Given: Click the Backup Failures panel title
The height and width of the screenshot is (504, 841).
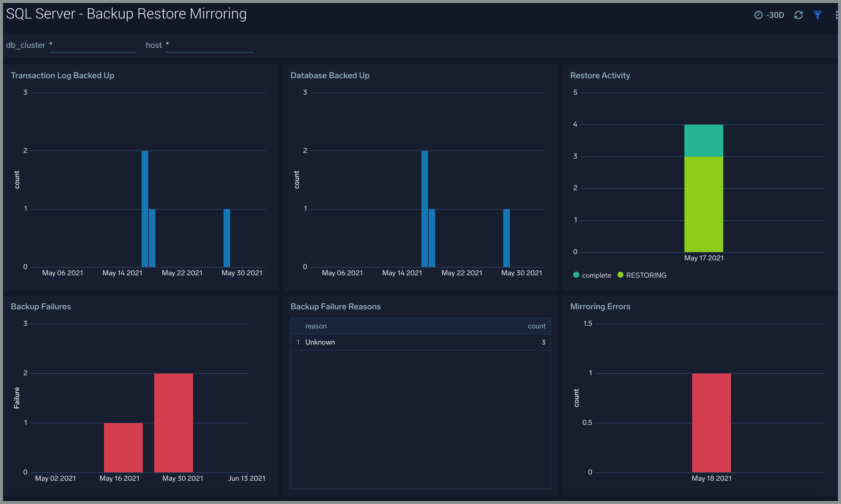Looking at the screenshot, I should click(x=41, y=306).
